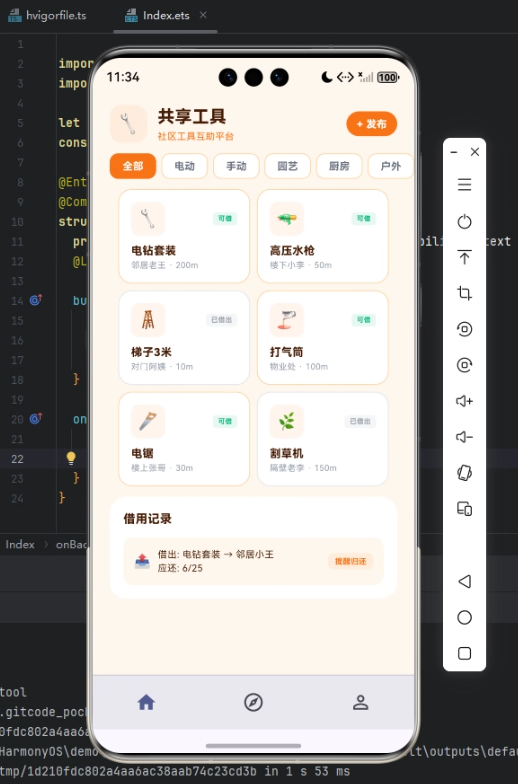Minimize the emulator toolbar panel
518x784 pixels.
point(454,152)
